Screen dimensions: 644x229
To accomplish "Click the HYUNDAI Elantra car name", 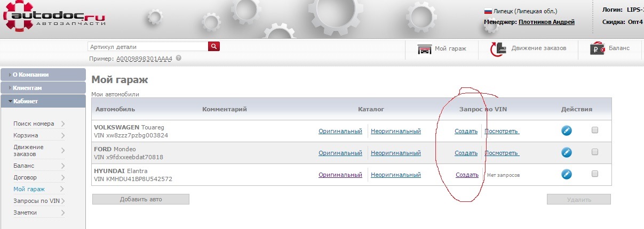I will coord(121,171).
